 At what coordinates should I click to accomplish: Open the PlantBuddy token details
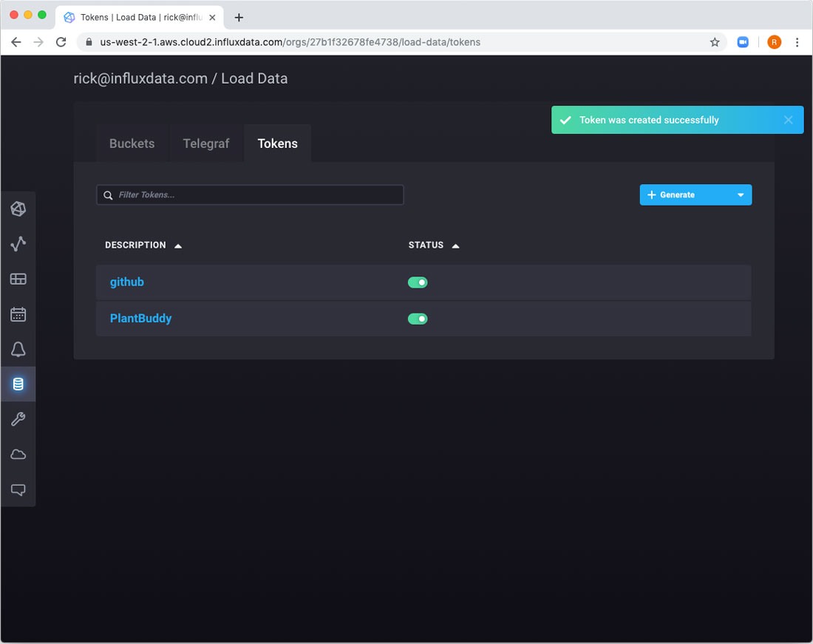(140, 318)
